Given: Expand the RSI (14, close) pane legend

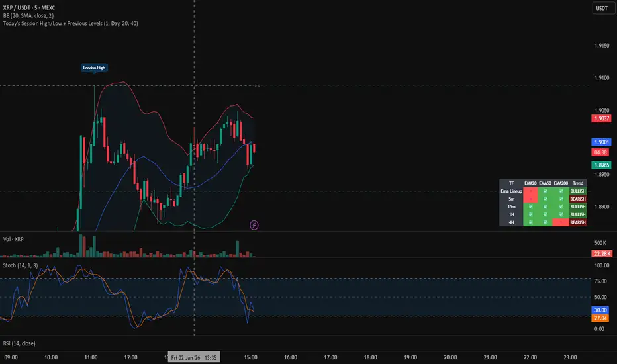Looking at the screenshot, I should (19, 343).
